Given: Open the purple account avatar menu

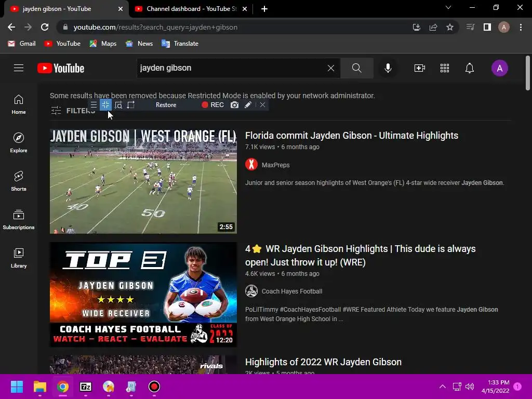Looking at the screenshot, I should tap(499, 68).
